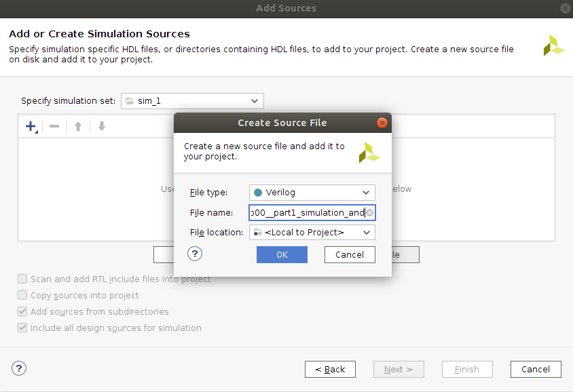Image resolution: width=573 pixels, height=392 pixels.
Task: Open the sim_1 simulation set dropdown
Action: coord(192,101)
